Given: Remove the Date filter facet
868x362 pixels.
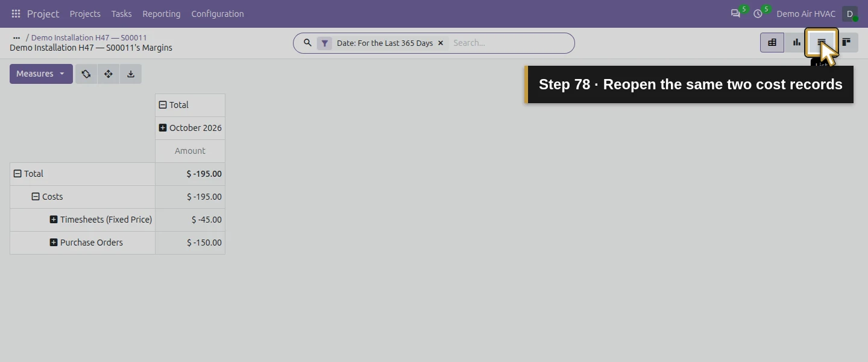Looking at the screenshot, I should click(x=441, y=43).
